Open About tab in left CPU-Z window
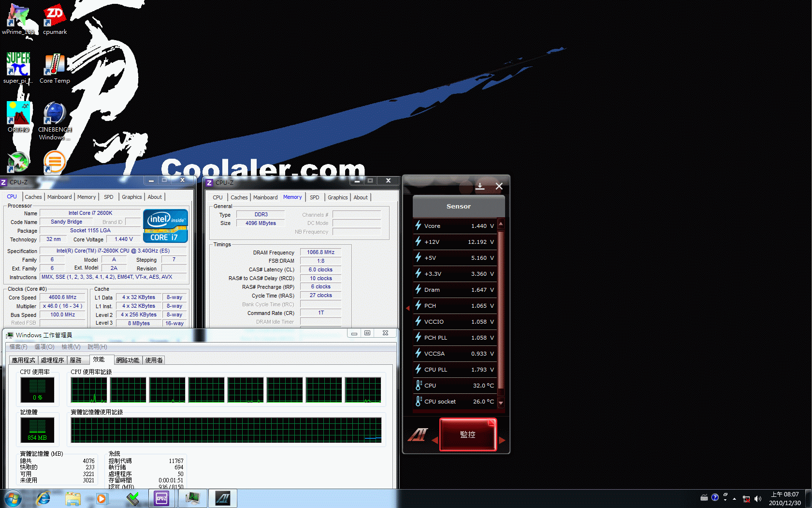Viewport: 812px width, 508px height. point(155,197)
